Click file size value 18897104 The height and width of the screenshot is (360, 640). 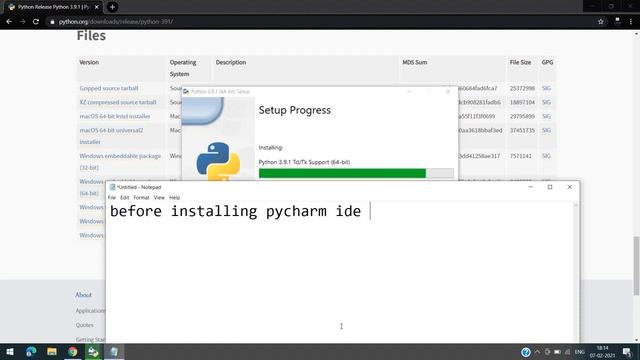[x=522, y=102]
